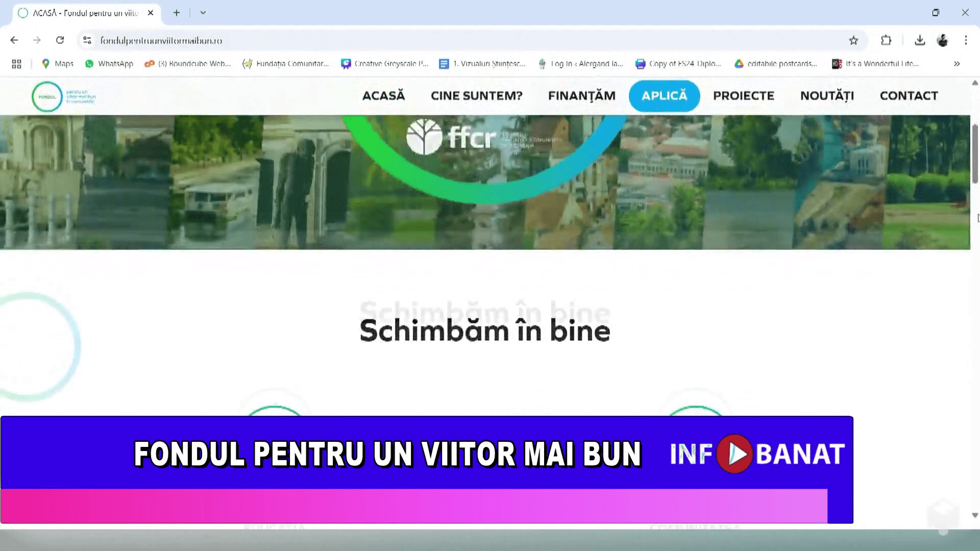Open the WhatsApp bookmark
Viewport: 980px width, 551px height.
coord(109,64)
